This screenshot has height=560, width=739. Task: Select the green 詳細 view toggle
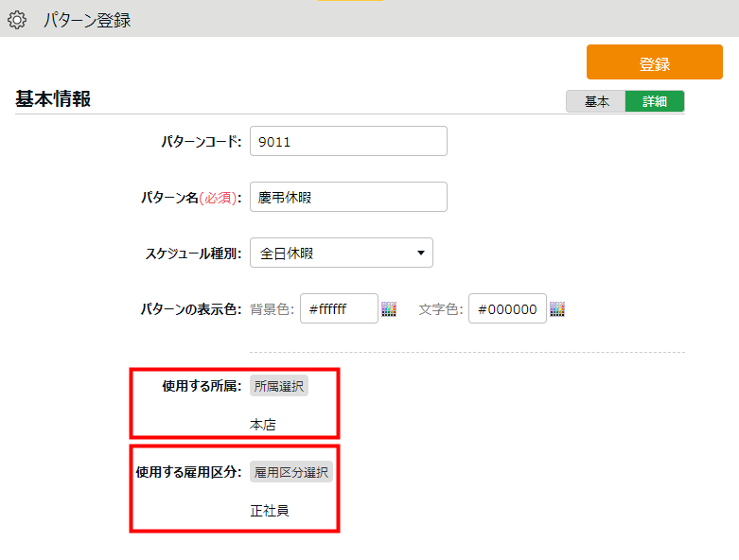(x=655, y=102)
